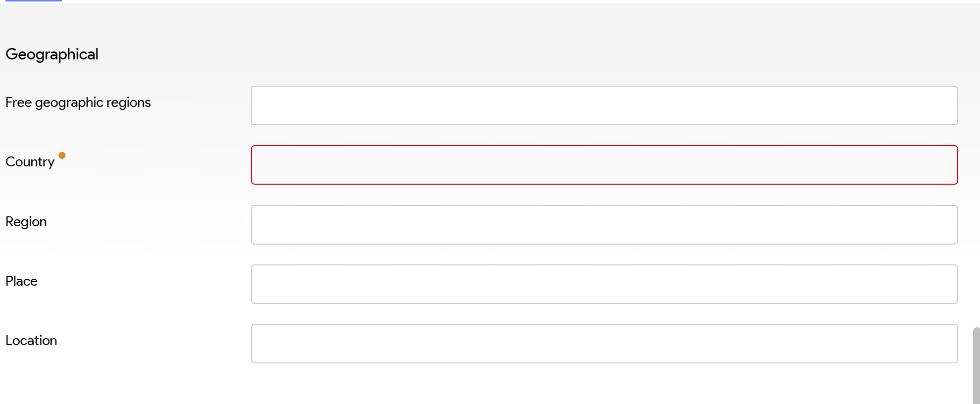Click the orange required dot beside Country
Screen dimensions: 980x404
click(62, 155)
